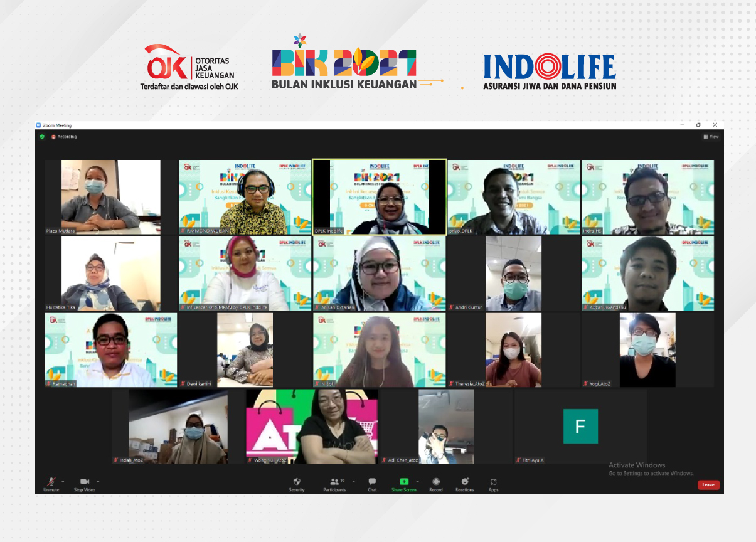Select Anisah Octarian's video tile
Screen dimensions: 756x542
click(x=380, y=274)
